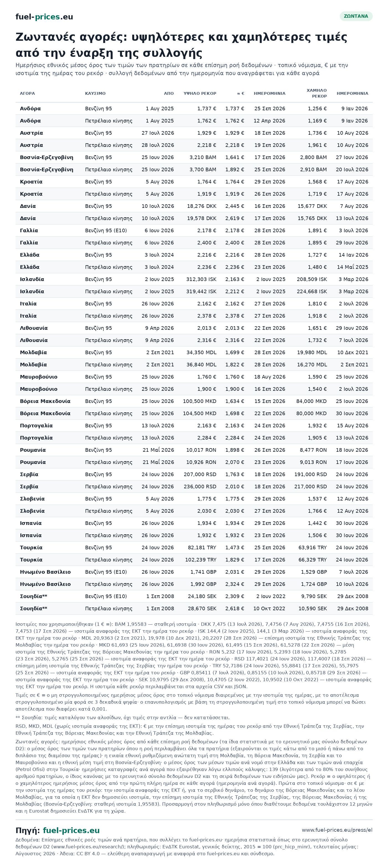Click the Ανδόρα Βενζίνη 95 row

tap(194, 109)
